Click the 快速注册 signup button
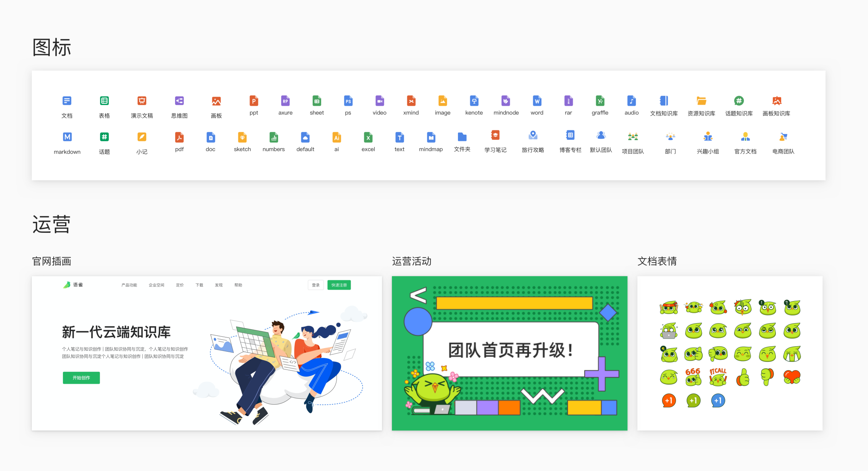The width and height of the screenshot is (868, 471). pyautogui.click(x=339, y=285)
